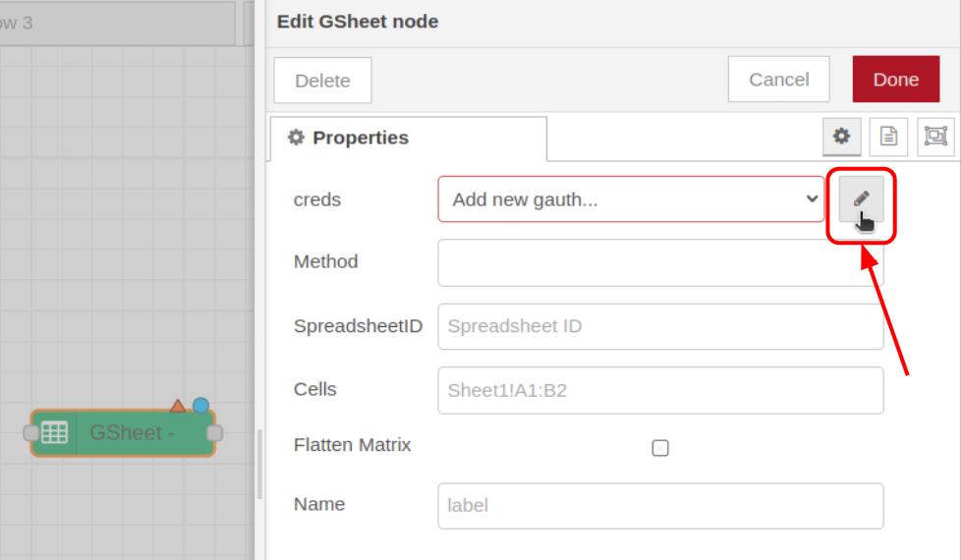Open the node description document icon
Screen dimensions: 961x560
[888, 136]
